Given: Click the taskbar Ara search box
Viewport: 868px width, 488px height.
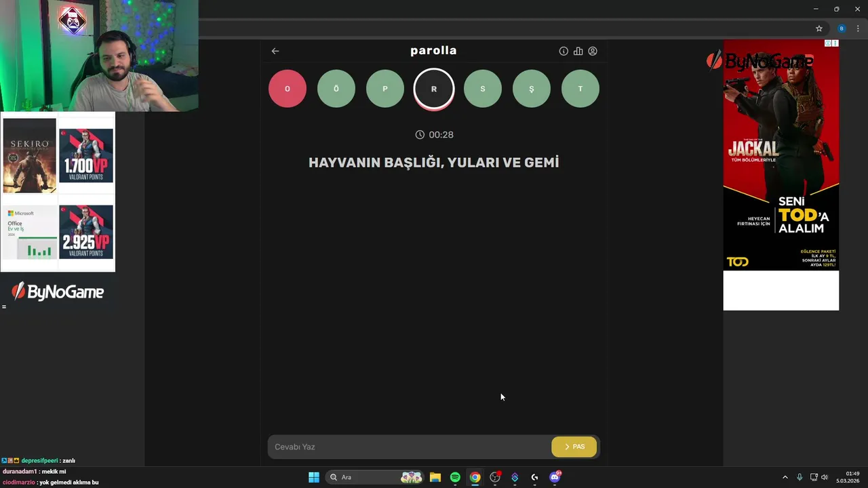Looking at the screenshot, I should pyautogui.click(x=375, y=477).
